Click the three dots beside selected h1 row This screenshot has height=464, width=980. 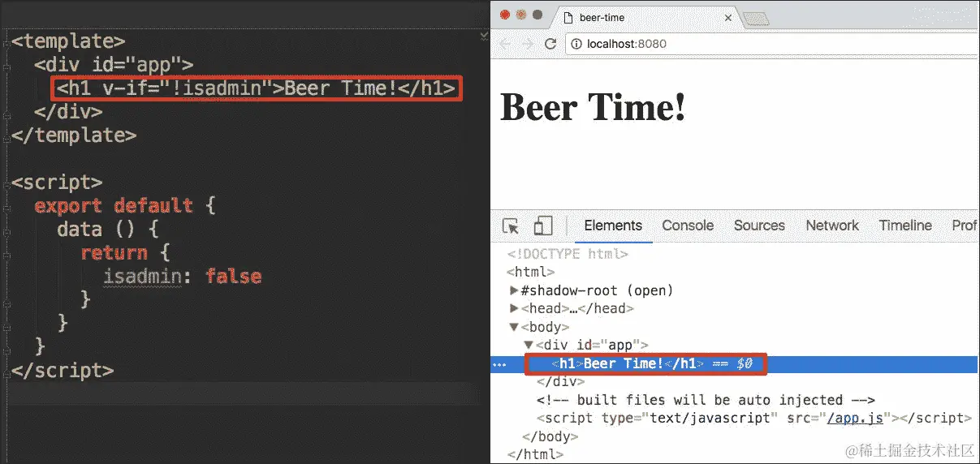click(500, 364)
